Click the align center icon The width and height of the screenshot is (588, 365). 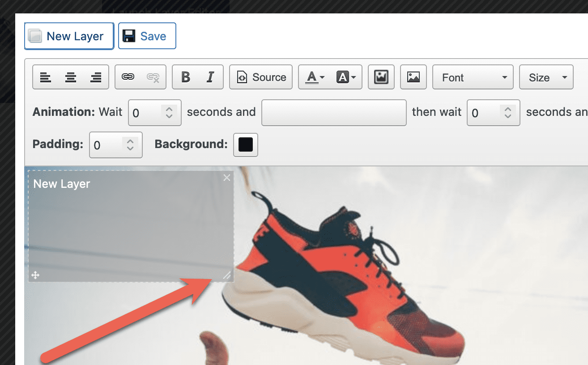click(71, 77)
